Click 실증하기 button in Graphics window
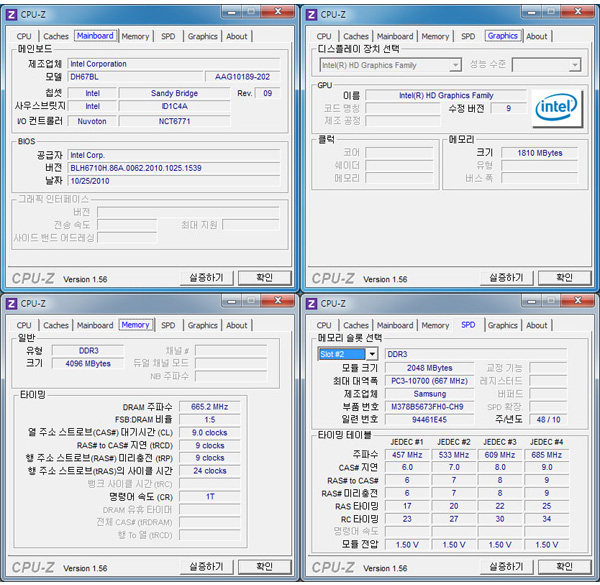 (x=507, y=278)
